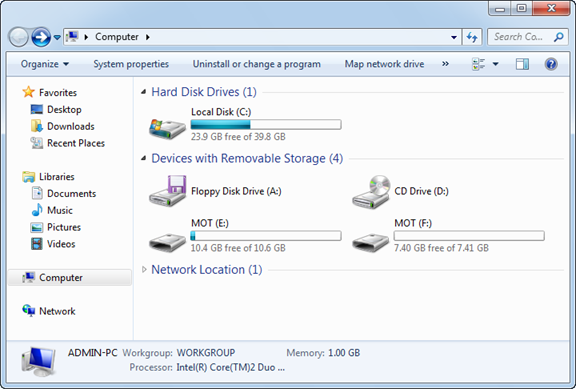This screenshot has height=389, width=576.
Task: Select the Floppy Disk Drive (A:) icon
Action: [168, 191]
